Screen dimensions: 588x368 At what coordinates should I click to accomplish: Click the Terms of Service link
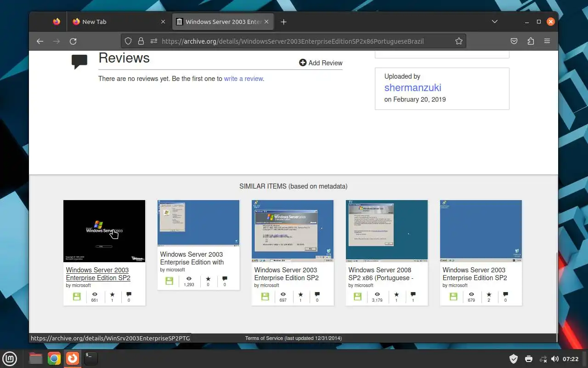point(264,338)
